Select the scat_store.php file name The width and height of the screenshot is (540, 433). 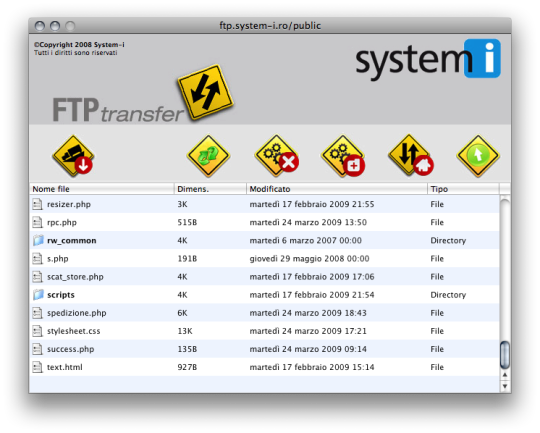click(x=75, y=277)
